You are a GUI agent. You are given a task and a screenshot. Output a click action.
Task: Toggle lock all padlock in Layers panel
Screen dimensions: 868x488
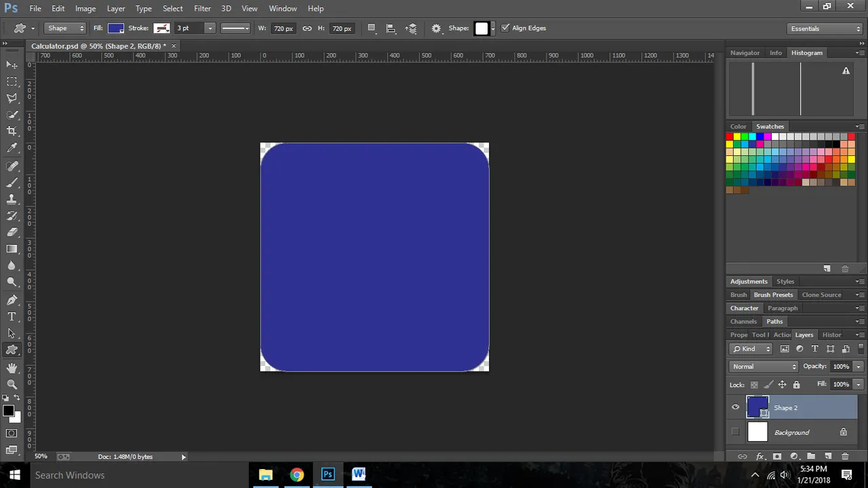point(796,385)
